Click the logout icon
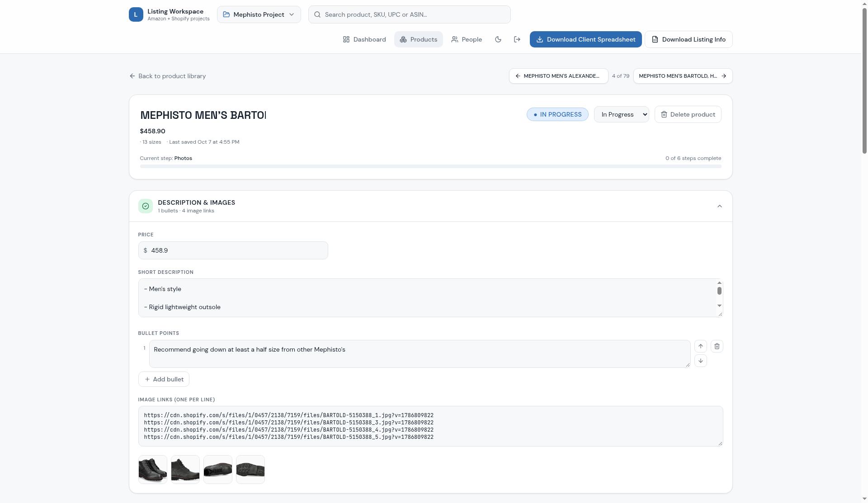868x503 pixels. click(x=517, y=39)
